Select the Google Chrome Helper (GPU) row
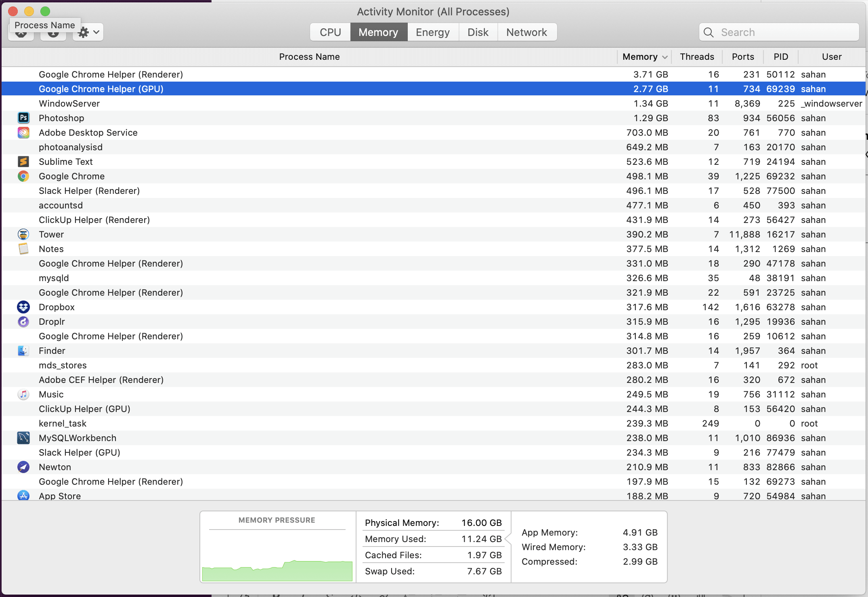The image size is (868, 597). click(x=434, y=89)
